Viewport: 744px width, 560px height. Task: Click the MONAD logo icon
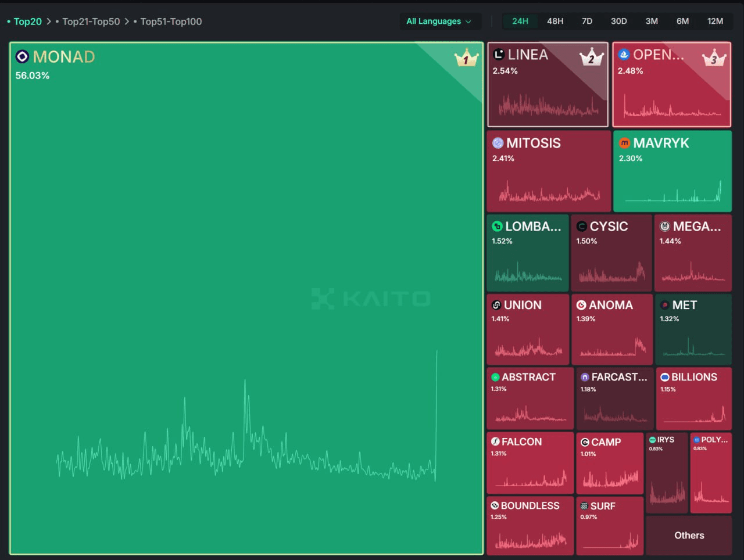click(x=22, y=57)
